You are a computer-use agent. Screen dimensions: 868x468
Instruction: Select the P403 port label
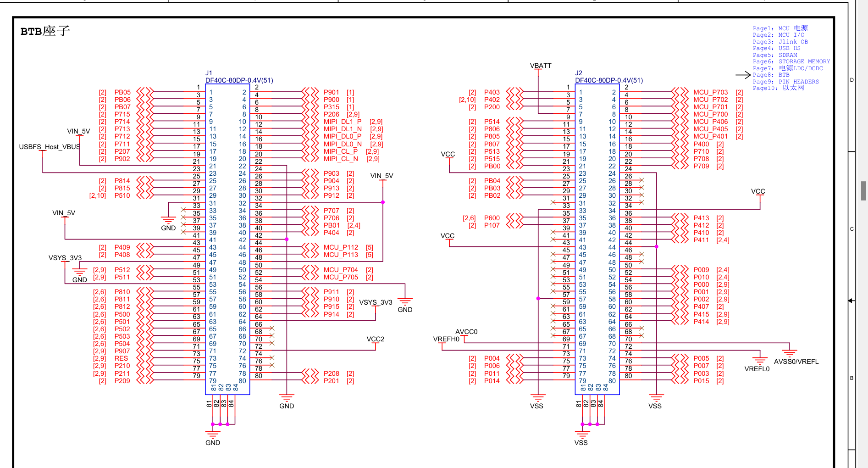492,92
